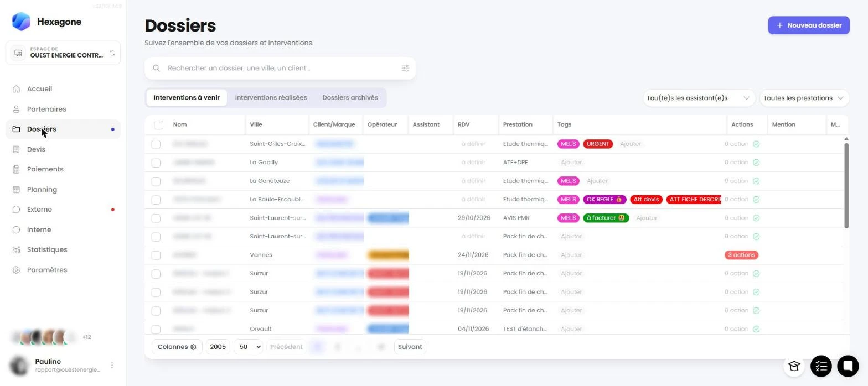Click the Statistiques chart icon
The image size is (868, 386).
16,250
